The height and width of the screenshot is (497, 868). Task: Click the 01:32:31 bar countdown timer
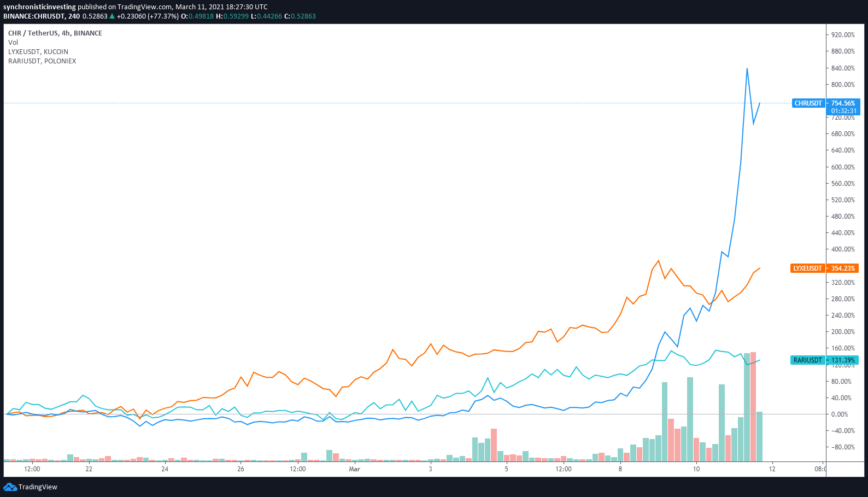844,111
